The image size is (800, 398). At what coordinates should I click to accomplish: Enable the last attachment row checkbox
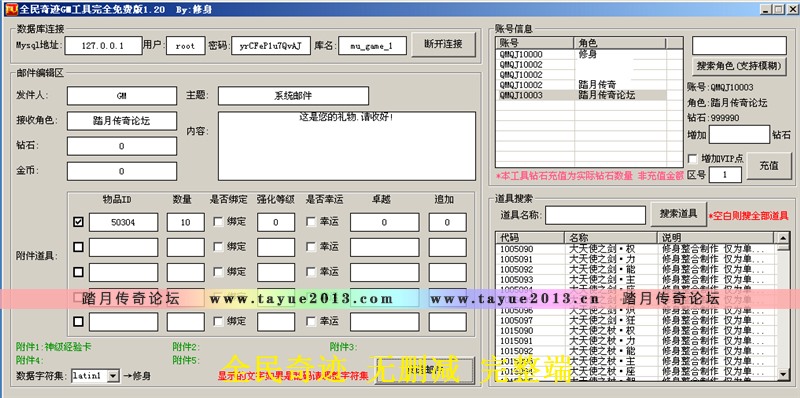[x=78, y=321]
